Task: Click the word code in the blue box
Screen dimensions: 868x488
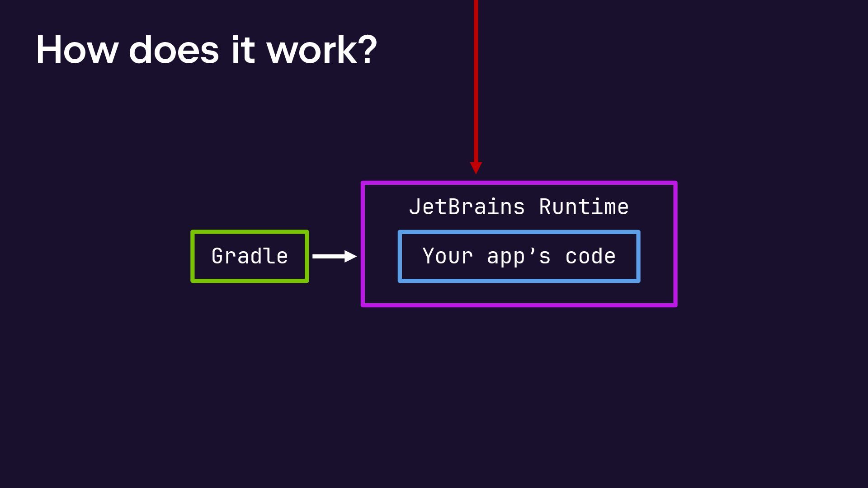Action: coord(590,256)
